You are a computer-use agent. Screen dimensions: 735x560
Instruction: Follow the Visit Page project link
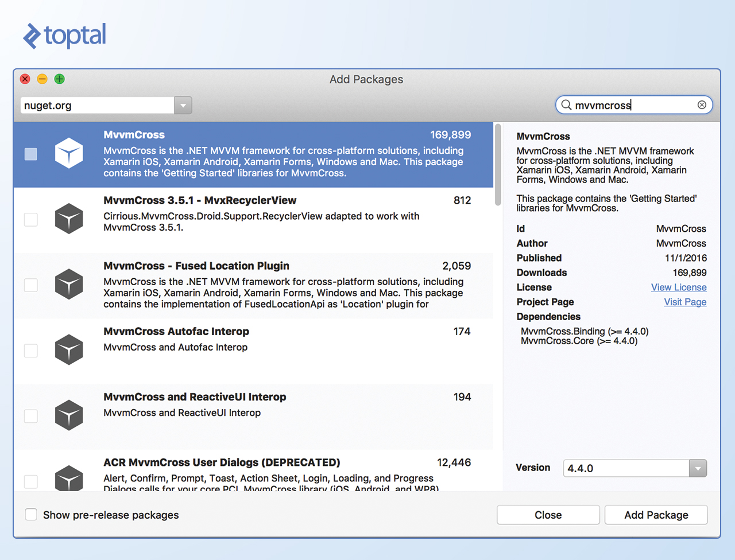point(685,302)
